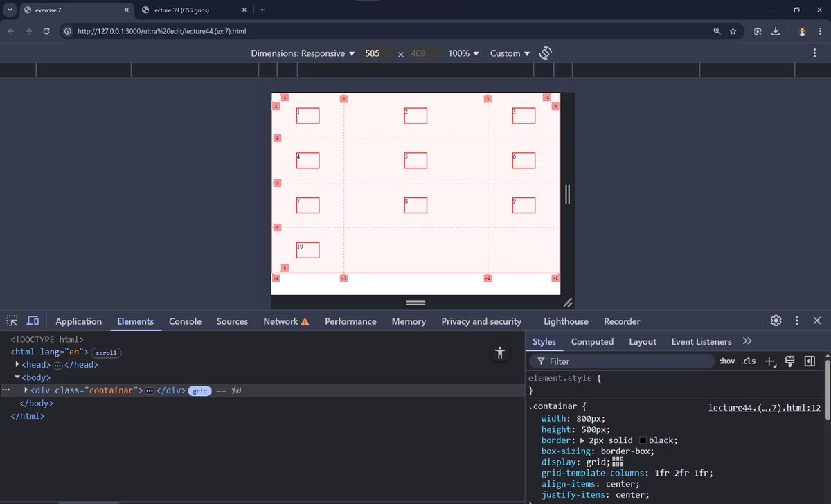The width and height of the screenshot is (831, 504).
Task: Click the viewport width field 585
Action: pos(377,53)
